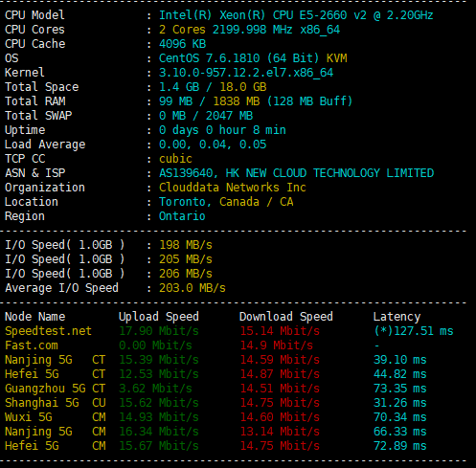Click the CPU model Intel Xeon text
Viewport: 476px width, 468px height.
[x=296, y=15]
